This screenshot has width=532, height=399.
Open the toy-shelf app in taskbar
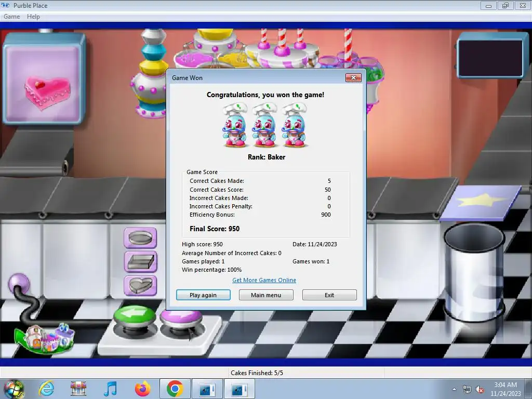(78, 389)
